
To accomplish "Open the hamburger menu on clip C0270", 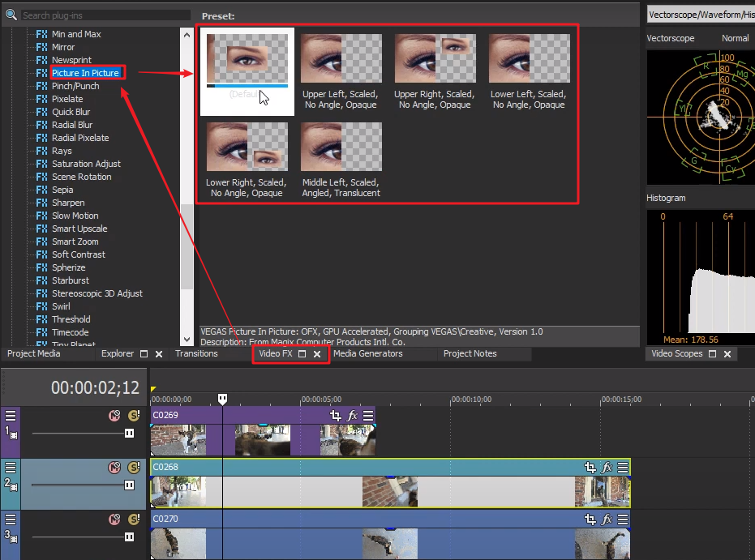I will pos(623,519).
